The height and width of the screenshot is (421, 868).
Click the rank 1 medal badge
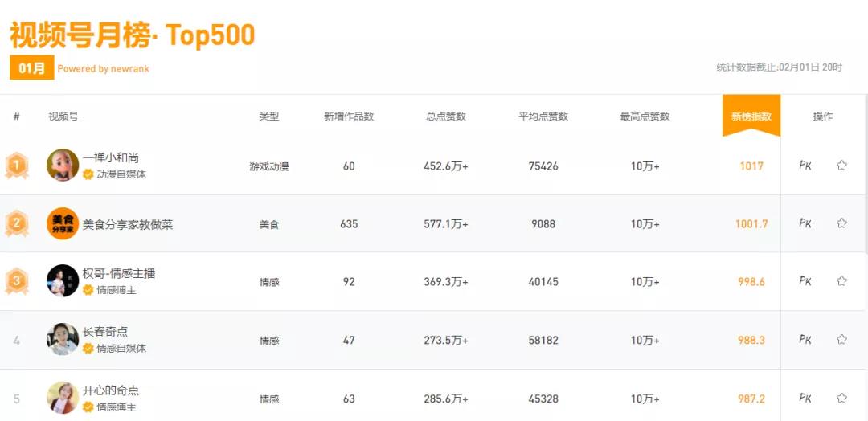coord(17,166)
